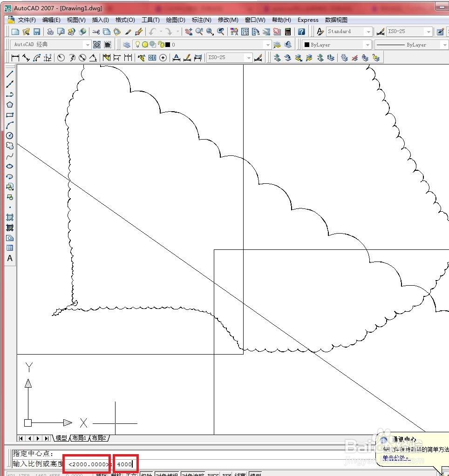Select the Table tool

coord(10,248)
